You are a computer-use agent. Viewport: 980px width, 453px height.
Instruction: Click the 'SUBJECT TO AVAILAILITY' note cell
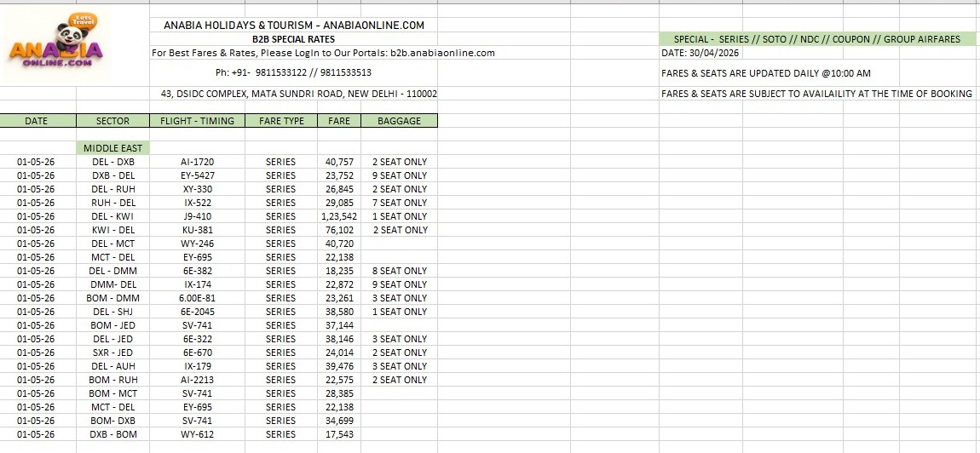[x=816, y=94]
